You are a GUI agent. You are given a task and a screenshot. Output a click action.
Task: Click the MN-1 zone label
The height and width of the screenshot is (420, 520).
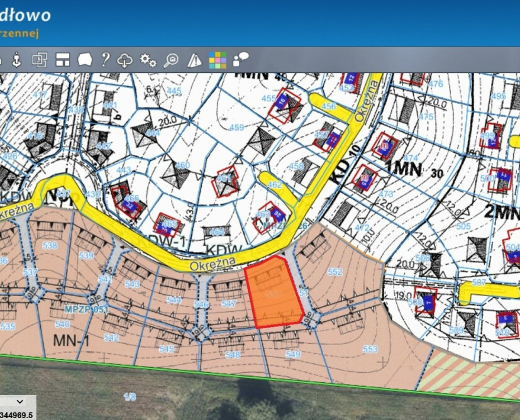[71, 340]
